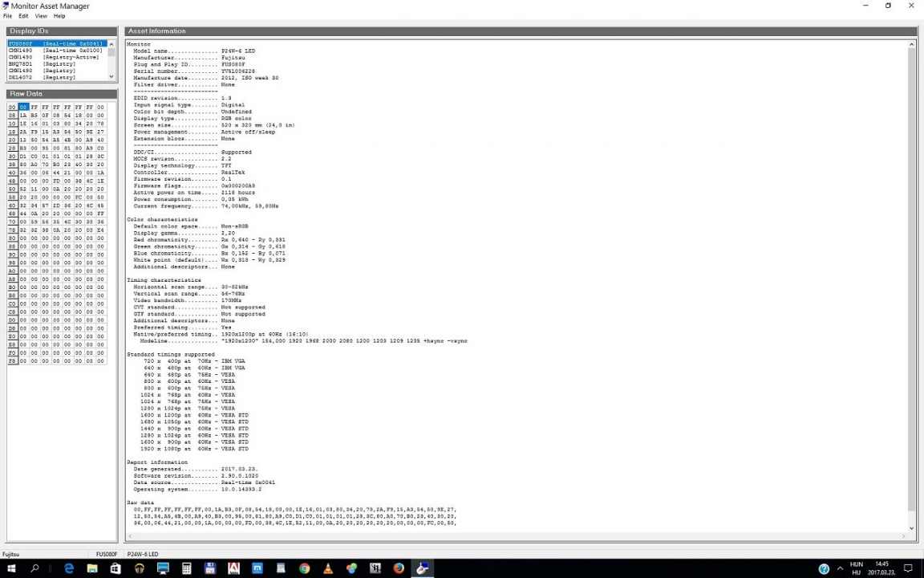Open the File menu
This screenshot has height=578, width=924.
[x=7, y=16]
